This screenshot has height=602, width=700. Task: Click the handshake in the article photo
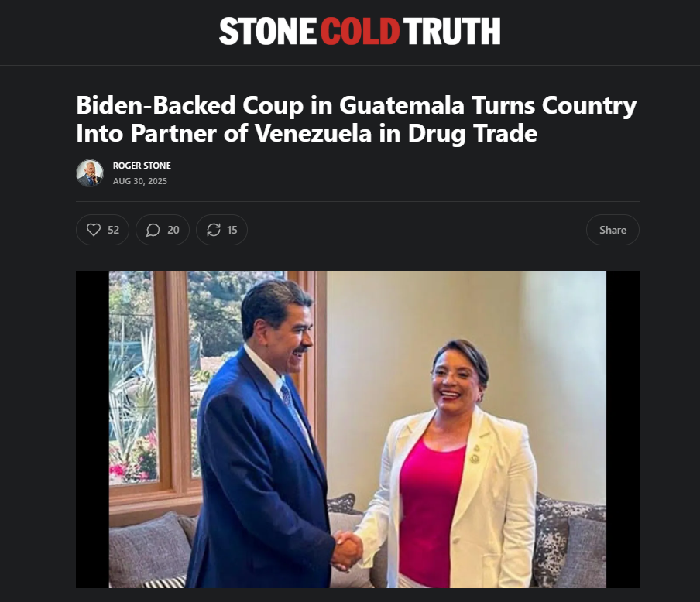tap(348, 549)
